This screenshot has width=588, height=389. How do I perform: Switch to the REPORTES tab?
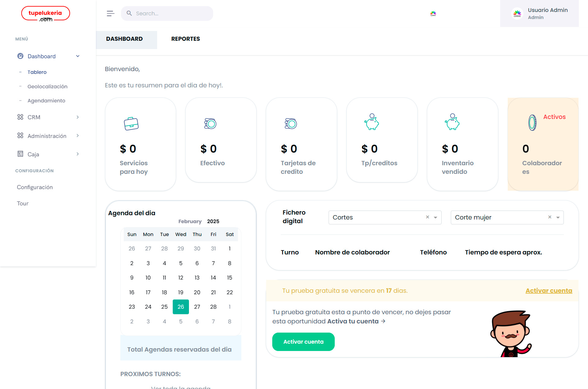[x=185, y=39]
